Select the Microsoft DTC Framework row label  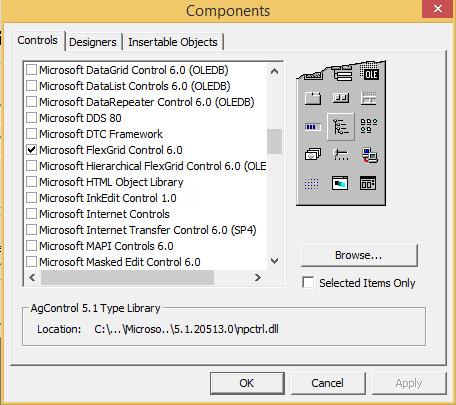(101, 134)
